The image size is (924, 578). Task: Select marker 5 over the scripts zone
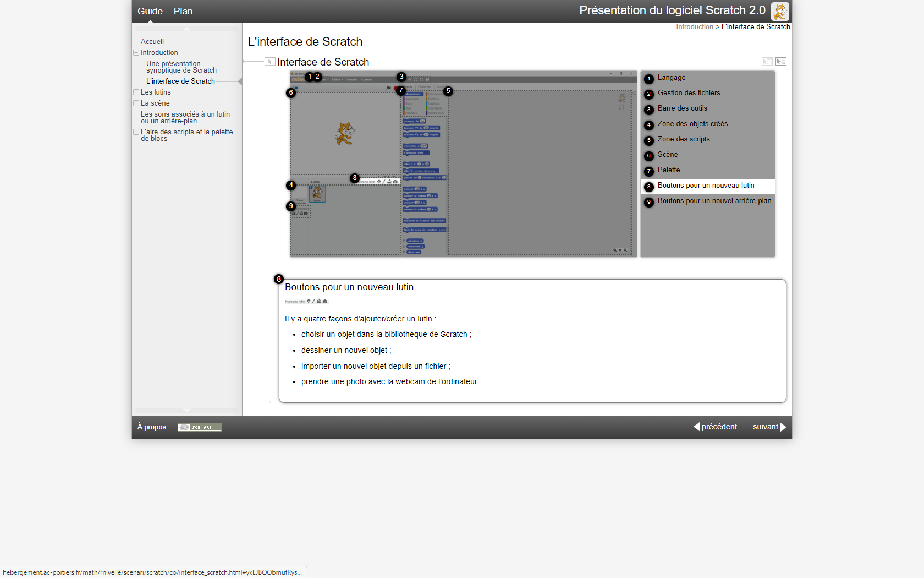pos(448,91)
